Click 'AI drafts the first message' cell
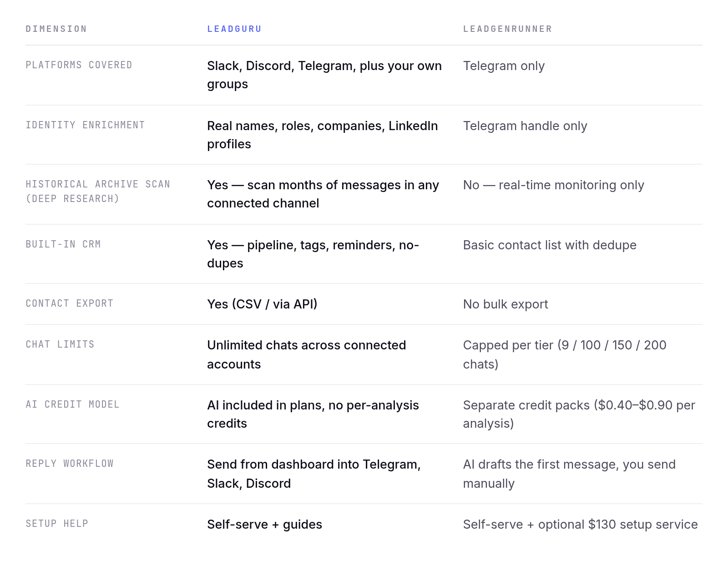The width and height of the screenshot is (728, 566). (x=569, y=474)
